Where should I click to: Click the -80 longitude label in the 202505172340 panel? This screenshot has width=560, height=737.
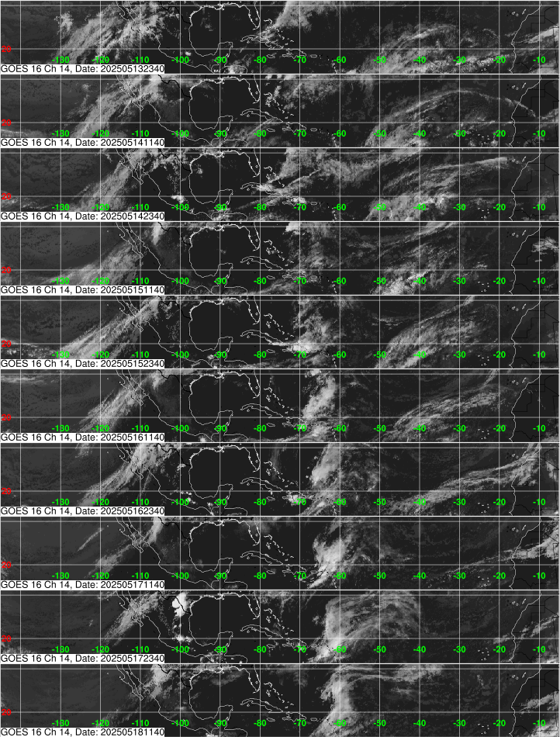[259, 649]
